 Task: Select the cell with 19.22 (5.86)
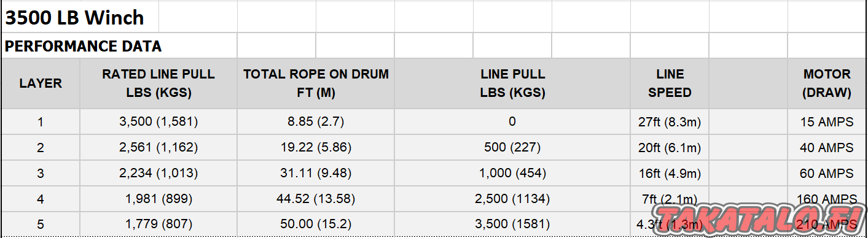[316, 148]
